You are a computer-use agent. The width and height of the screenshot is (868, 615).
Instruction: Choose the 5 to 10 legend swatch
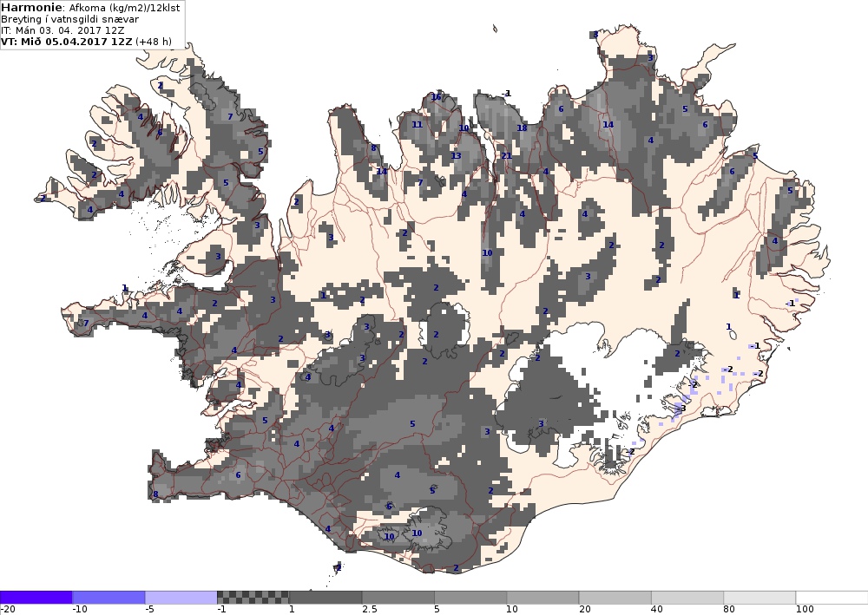(x=470, y=598)
